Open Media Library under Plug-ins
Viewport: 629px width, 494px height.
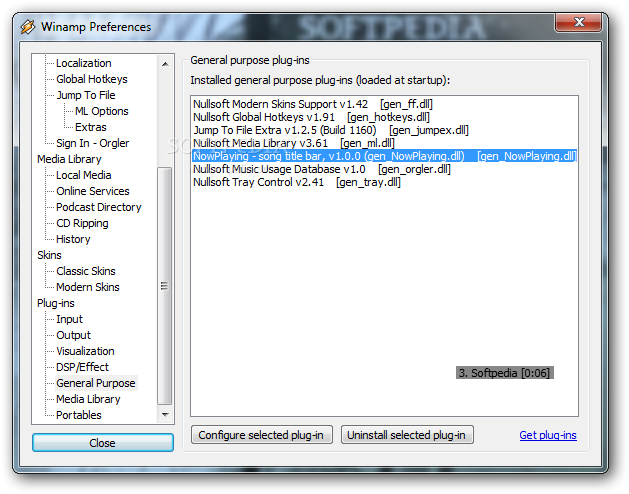pyautogui.click(x=88, y=399)
